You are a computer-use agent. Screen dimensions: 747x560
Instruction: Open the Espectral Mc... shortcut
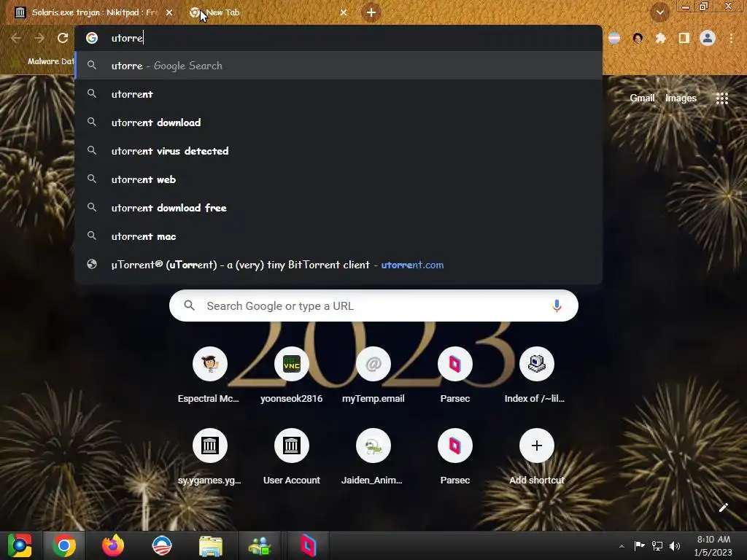coord(209,376)
